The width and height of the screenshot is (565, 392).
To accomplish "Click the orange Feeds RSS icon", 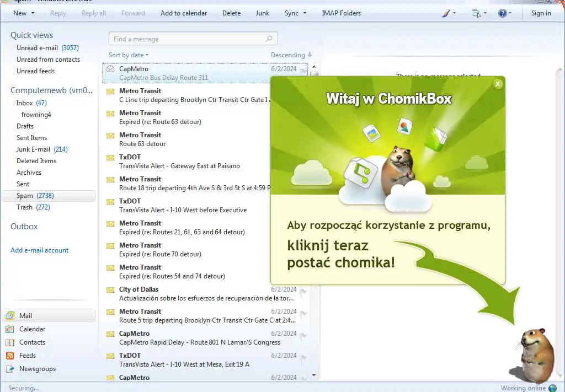I will [x=10, y=356].
